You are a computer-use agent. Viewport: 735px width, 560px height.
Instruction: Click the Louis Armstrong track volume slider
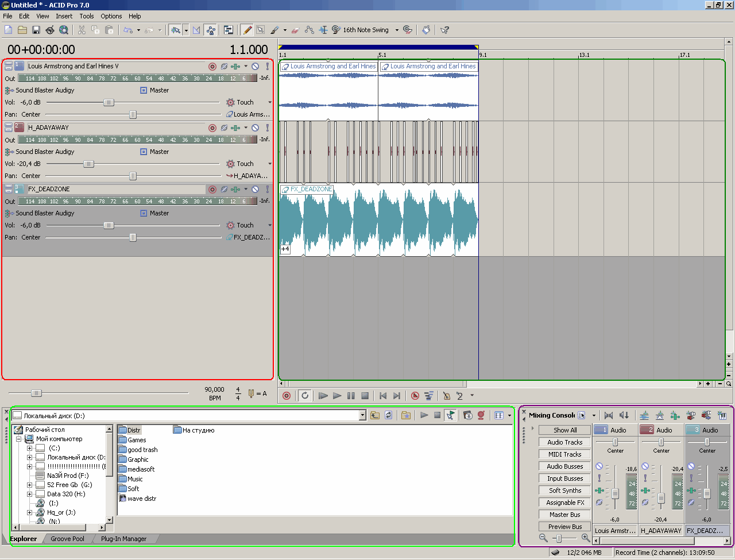tap(109, 102)
